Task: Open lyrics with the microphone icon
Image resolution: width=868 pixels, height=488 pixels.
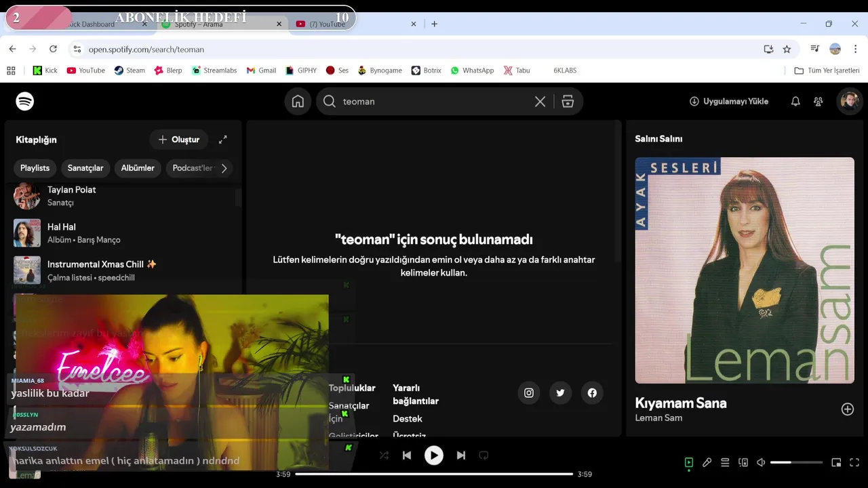Action: (x=707, y=462)
